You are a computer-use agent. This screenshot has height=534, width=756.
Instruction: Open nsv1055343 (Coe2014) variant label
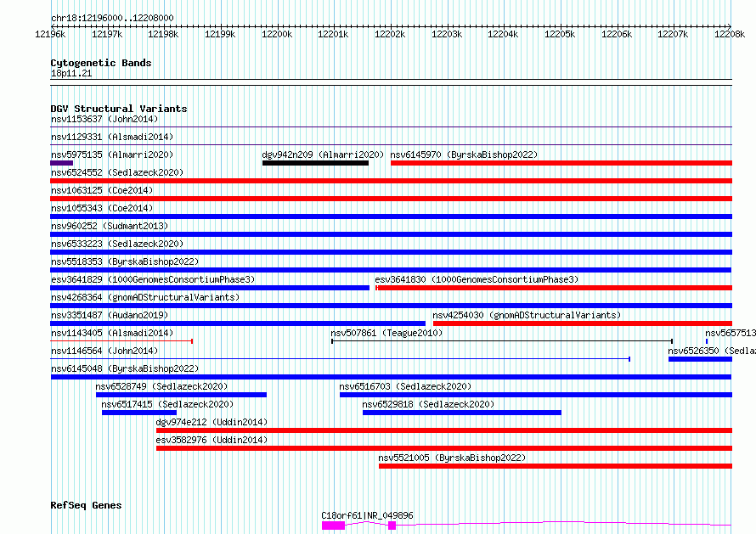tap(102, 208)
